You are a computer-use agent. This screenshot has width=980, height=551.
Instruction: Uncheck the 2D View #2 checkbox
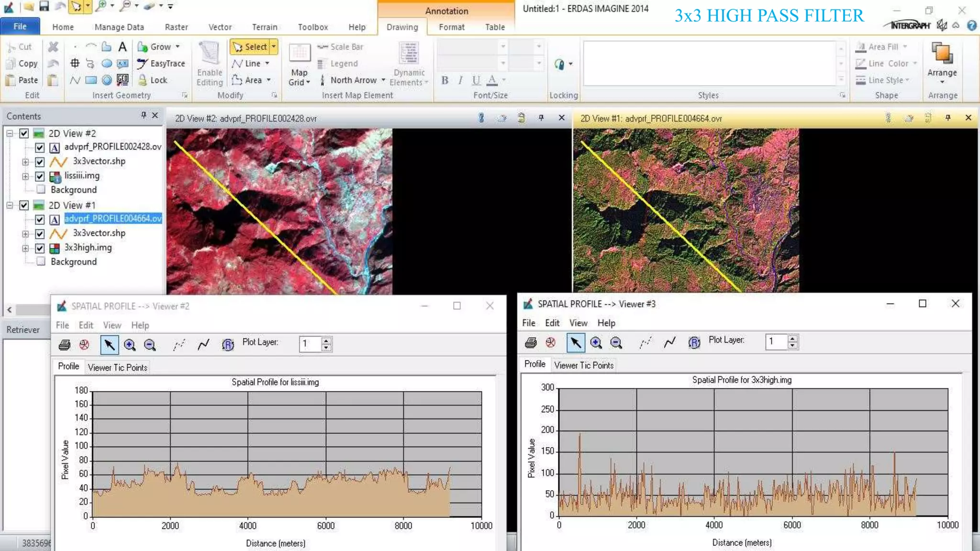coord(24,133)
